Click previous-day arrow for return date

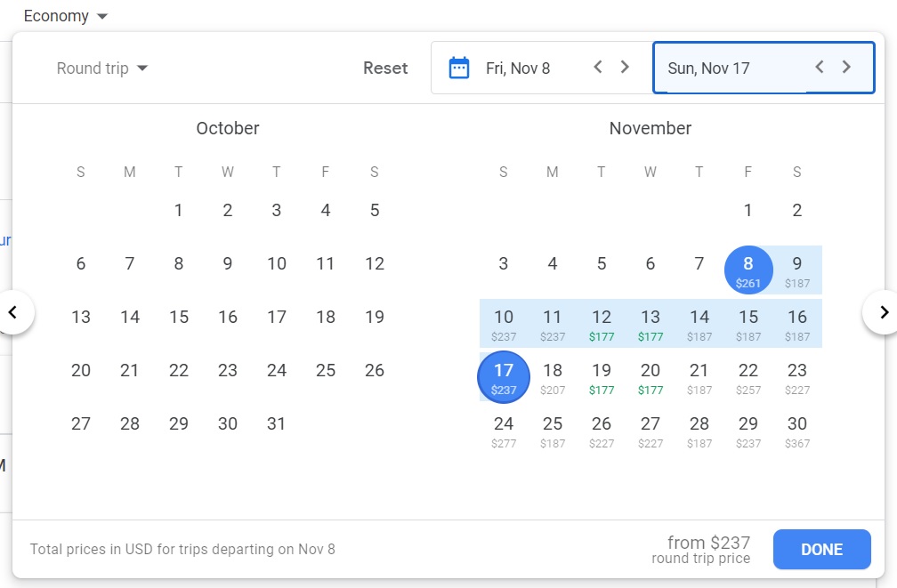pyautogui.click(x=820, y=67)
